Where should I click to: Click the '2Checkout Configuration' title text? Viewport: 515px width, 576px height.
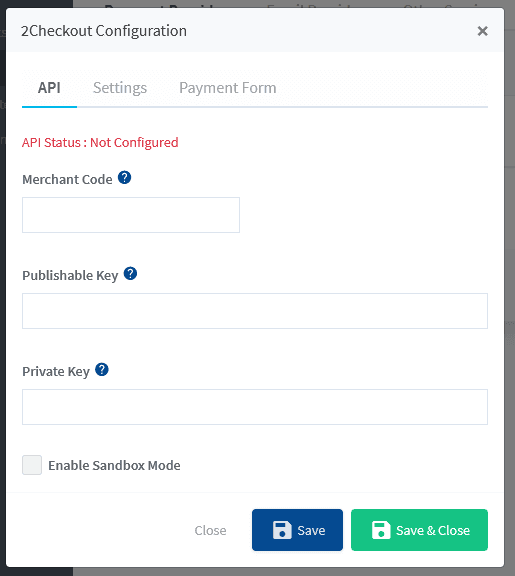pos(104,31)
